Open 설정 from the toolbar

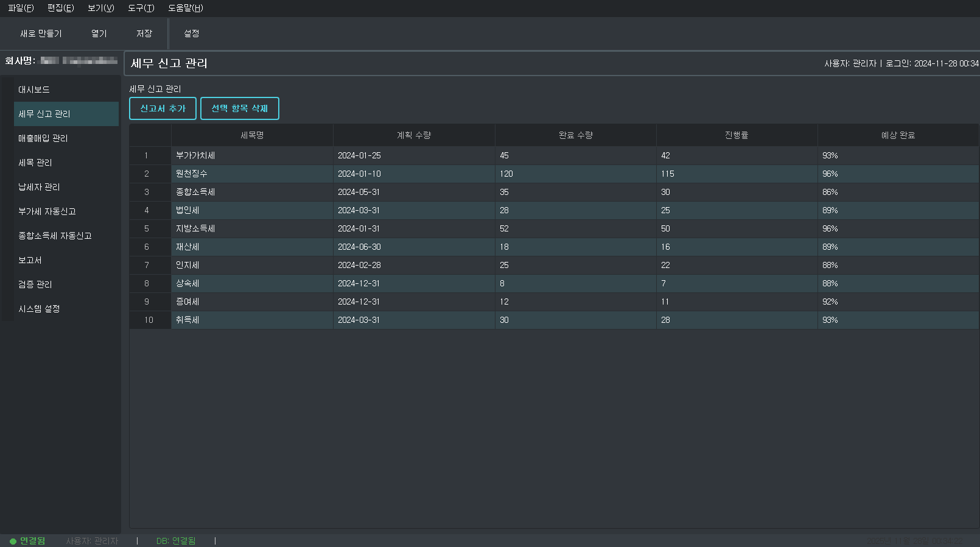(191, 34)
